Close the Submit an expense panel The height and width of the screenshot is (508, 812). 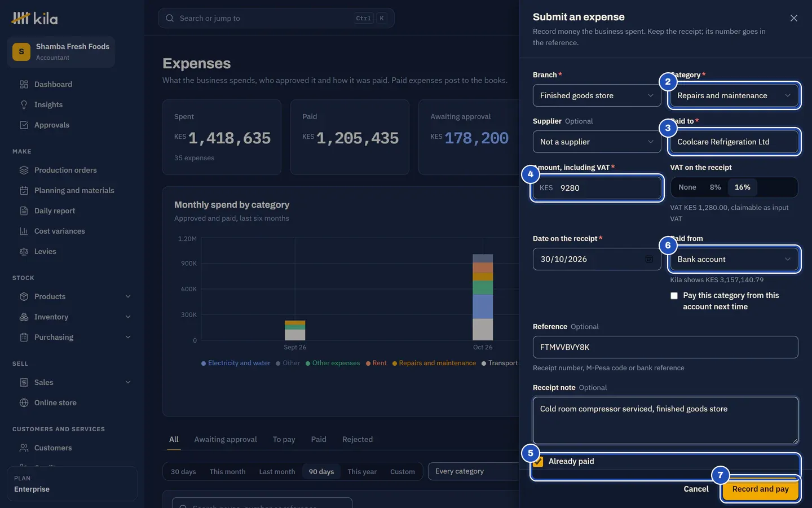pyautogui.click(x=794, y=18)
